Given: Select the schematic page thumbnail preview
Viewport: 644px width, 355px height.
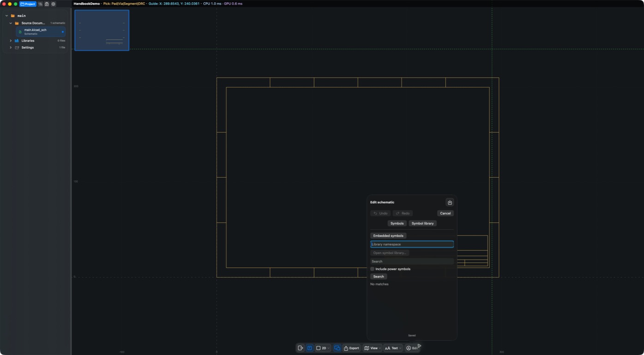Looking at the screenshot, I should (102, 30).
